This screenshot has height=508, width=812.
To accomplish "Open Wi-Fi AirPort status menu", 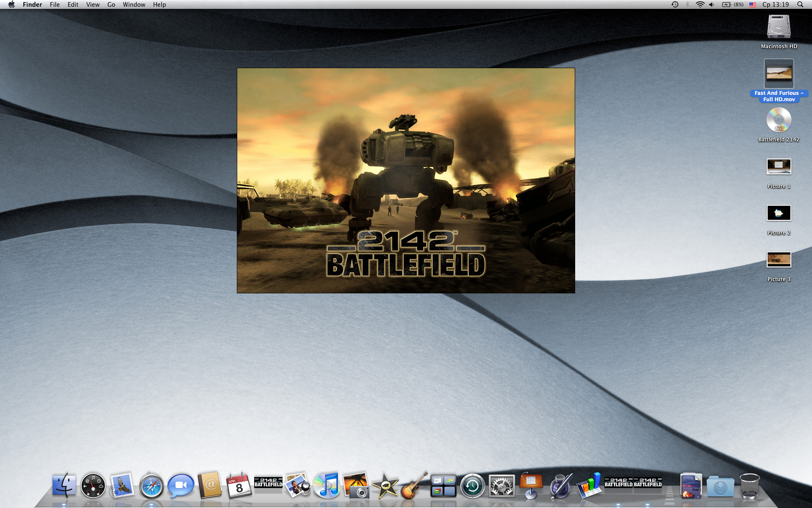I will 700,5.
